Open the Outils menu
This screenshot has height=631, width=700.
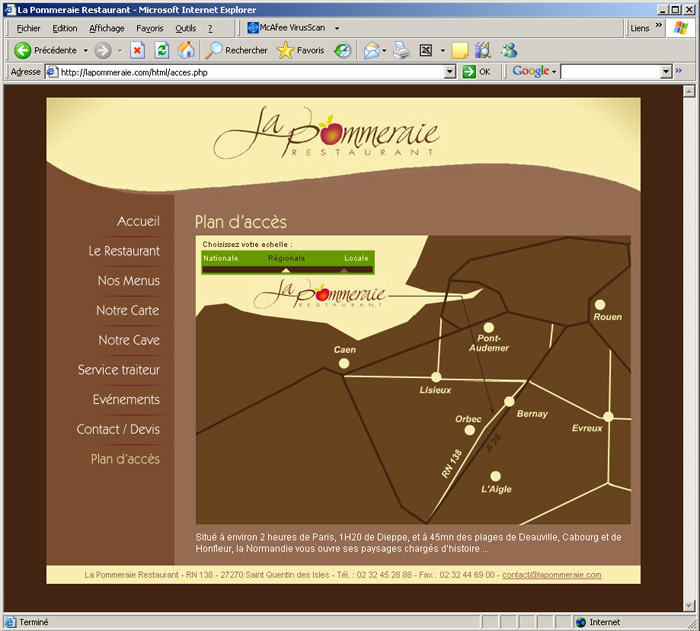click(185, 28)
